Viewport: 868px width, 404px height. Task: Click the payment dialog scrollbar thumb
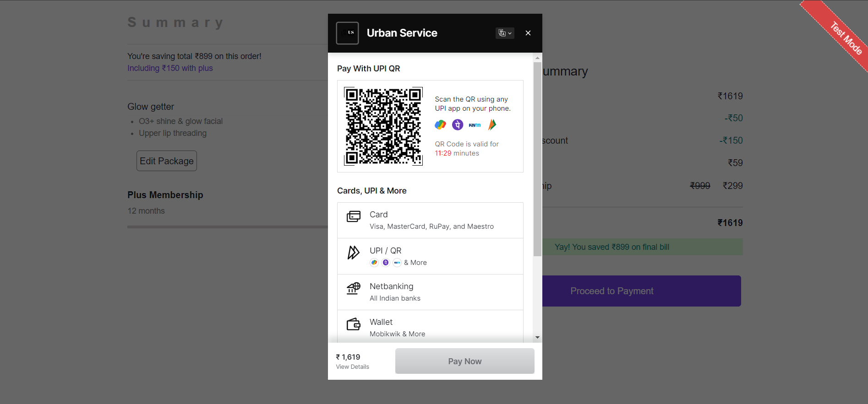pyautogui.click(x=537, y=159)
